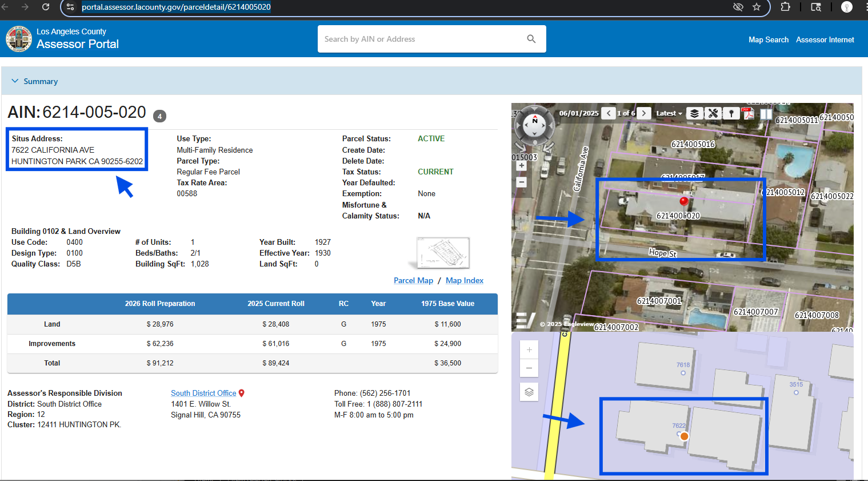Open the aerial map layers panel

694,113
